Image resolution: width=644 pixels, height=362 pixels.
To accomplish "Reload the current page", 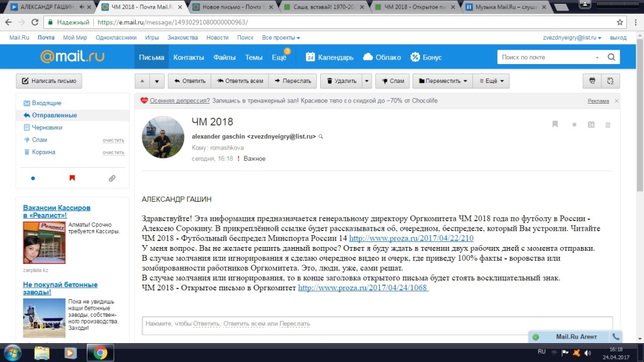I will pyautogui.click(x=35, y=22).
